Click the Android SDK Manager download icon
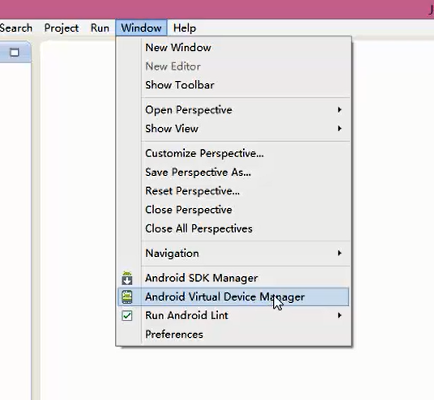Screen dimensions: 434x400 click(x=127, y=278)
